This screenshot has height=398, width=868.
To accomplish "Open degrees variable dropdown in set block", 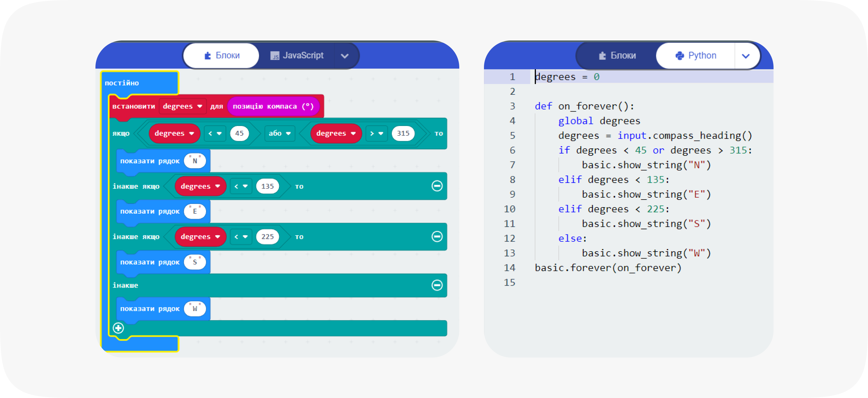I will [x=200, y=106].
